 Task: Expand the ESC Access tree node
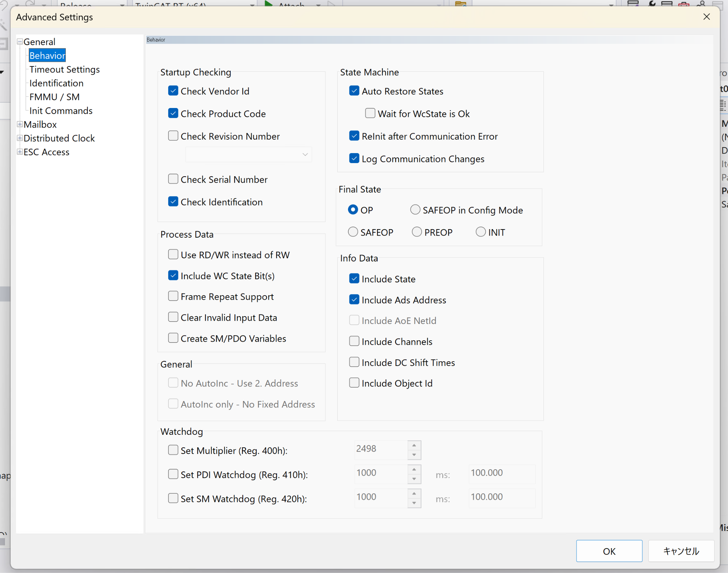[20, 152]
